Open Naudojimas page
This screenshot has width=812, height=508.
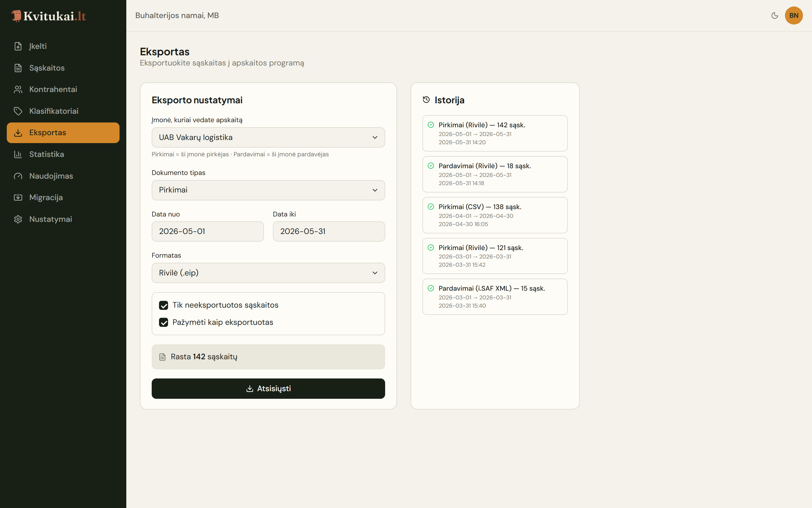(x=63, y=176)
